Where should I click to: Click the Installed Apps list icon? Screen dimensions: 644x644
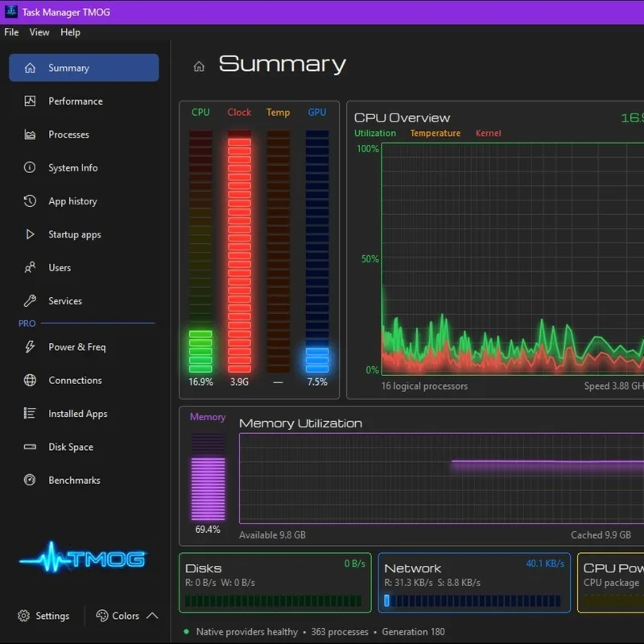point(30,413)
